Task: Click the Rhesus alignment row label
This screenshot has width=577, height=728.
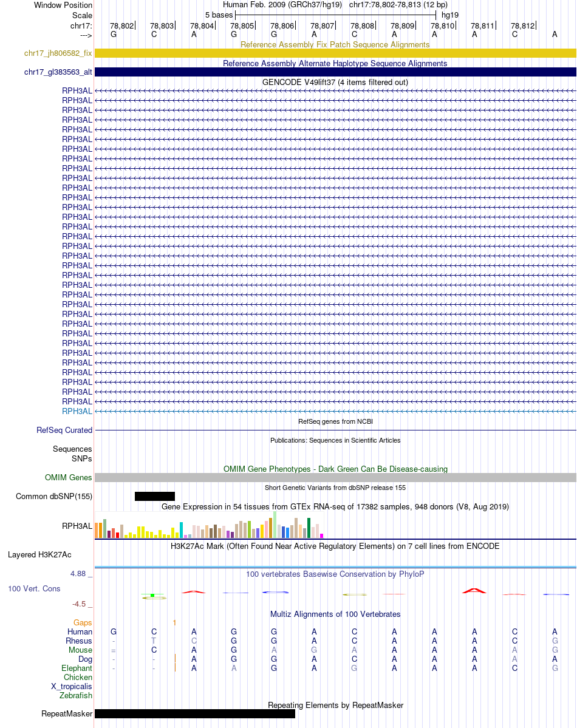Action: [78, 641]
